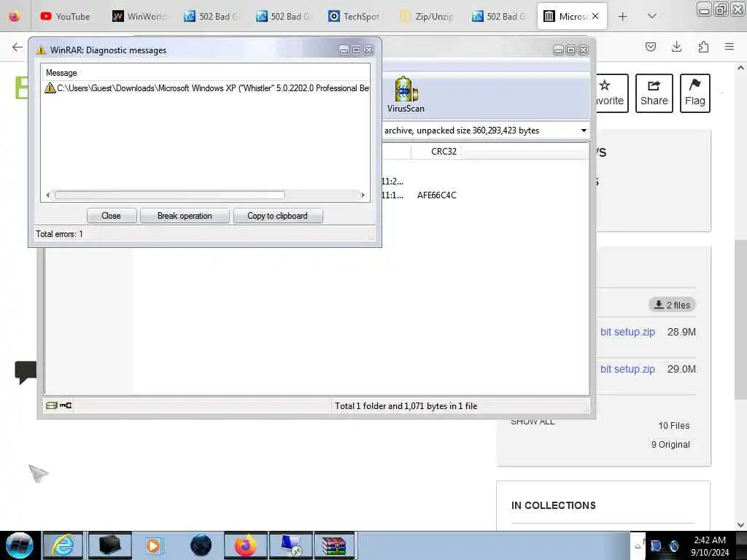The height and width of the screenshot is (560, 747).
Task: Open Internet Explorer from taskbar
Action: (63, 545)
